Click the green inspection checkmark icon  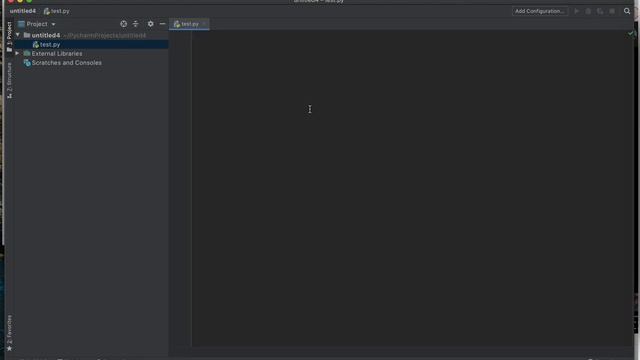point(630,33)
